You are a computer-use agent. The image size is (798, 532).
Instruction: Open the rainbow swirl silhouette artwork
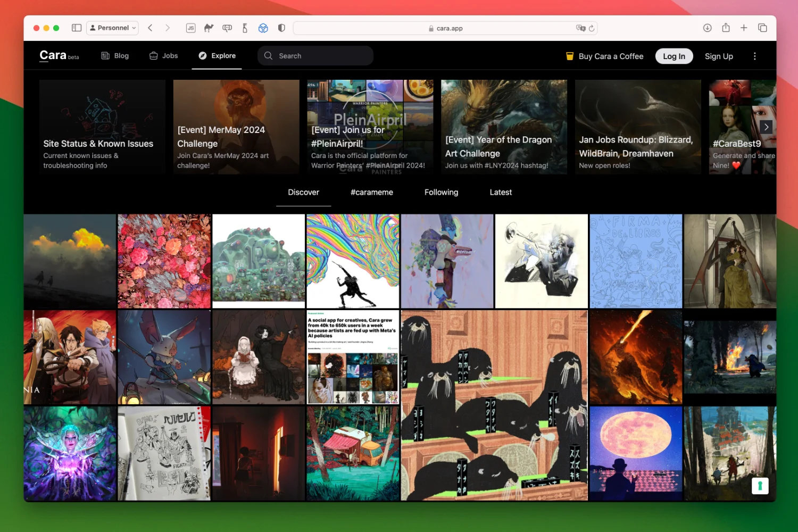click(353, 261)
